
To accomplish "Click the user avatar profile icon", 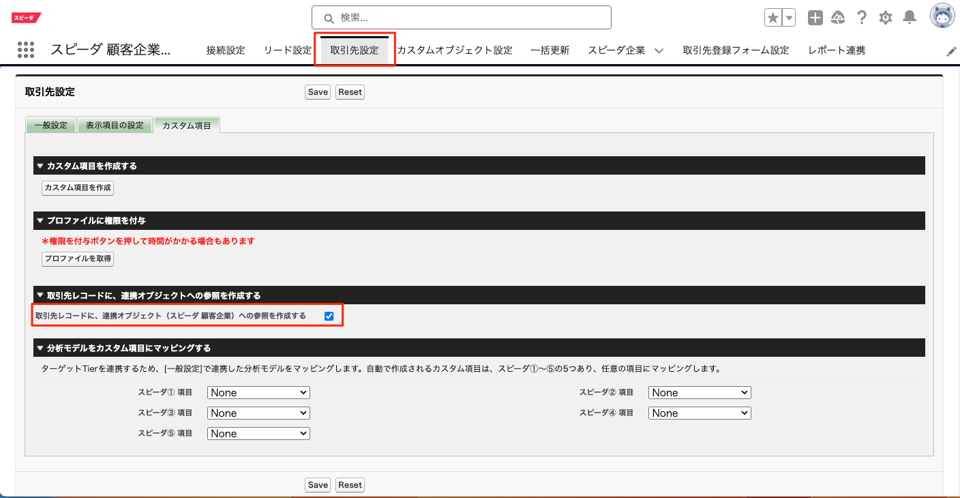I will click(942, 16).
